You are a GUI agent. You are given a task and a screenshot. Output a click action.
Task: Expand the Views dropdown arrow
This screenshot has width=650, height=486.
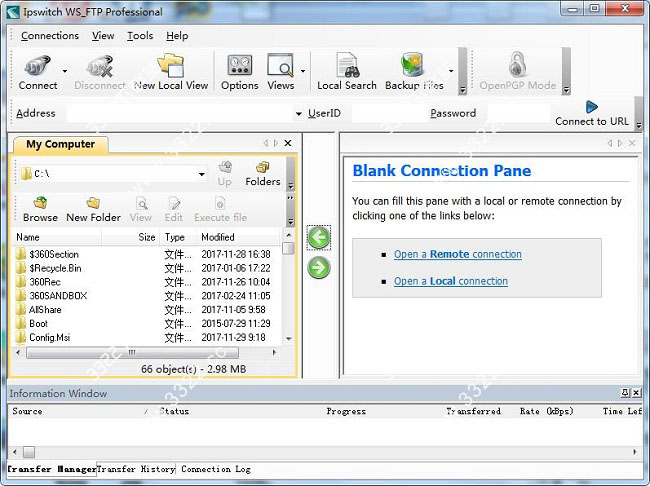point(303,72)
